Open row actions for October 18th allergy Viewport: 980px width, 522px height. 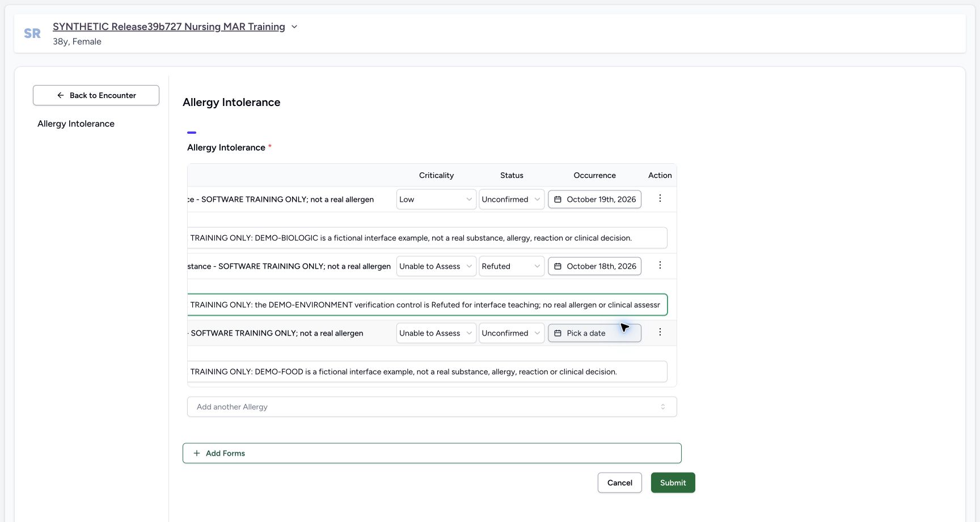[x=660, y=265]
